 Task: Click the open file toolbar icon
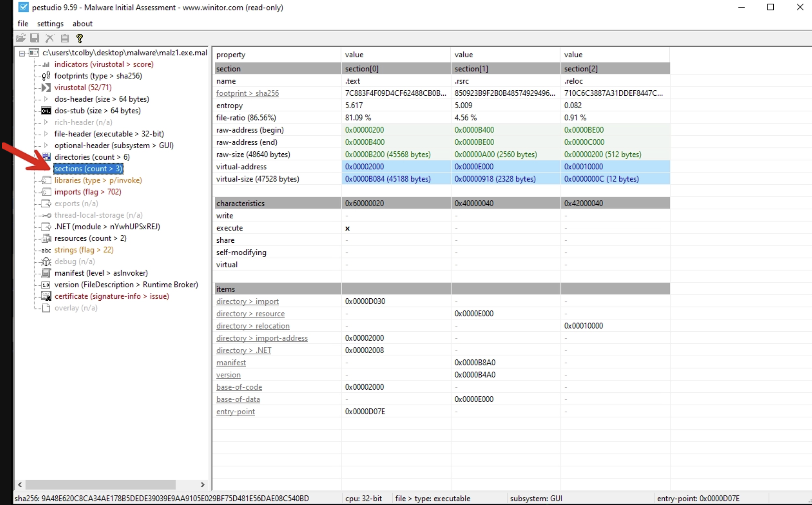coord(21,38)
